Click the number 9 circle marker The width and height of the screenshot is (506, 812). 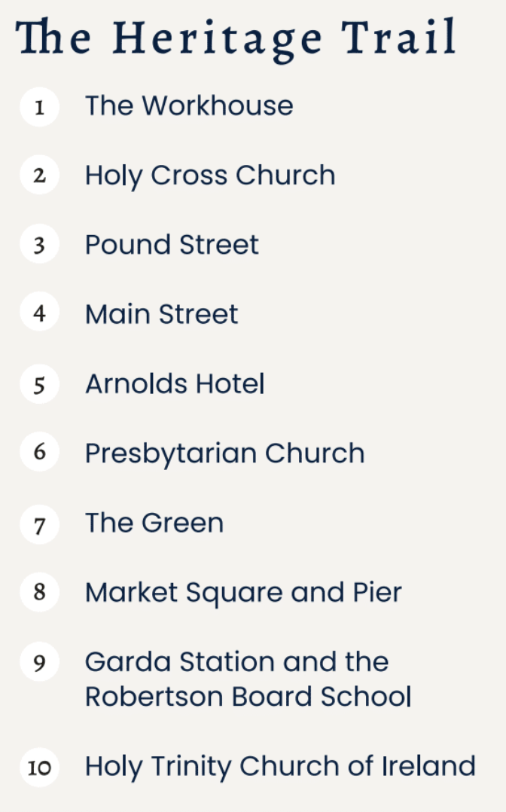[x=39, y=663]
